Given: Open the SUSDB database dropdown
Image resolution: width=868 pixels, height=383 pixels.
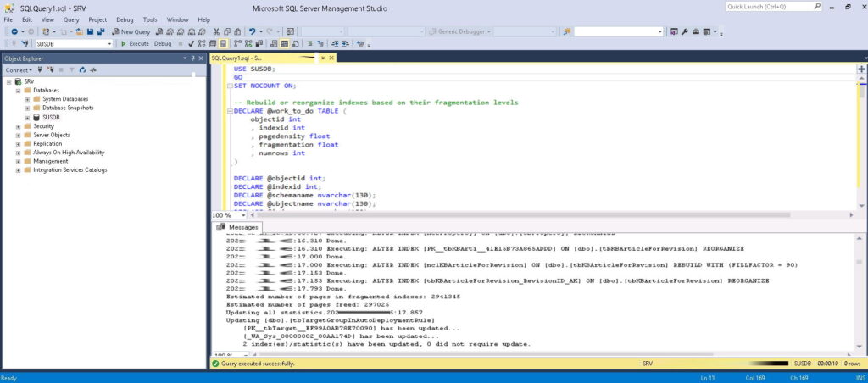Looking at the screenshot, I should [109, 43].
